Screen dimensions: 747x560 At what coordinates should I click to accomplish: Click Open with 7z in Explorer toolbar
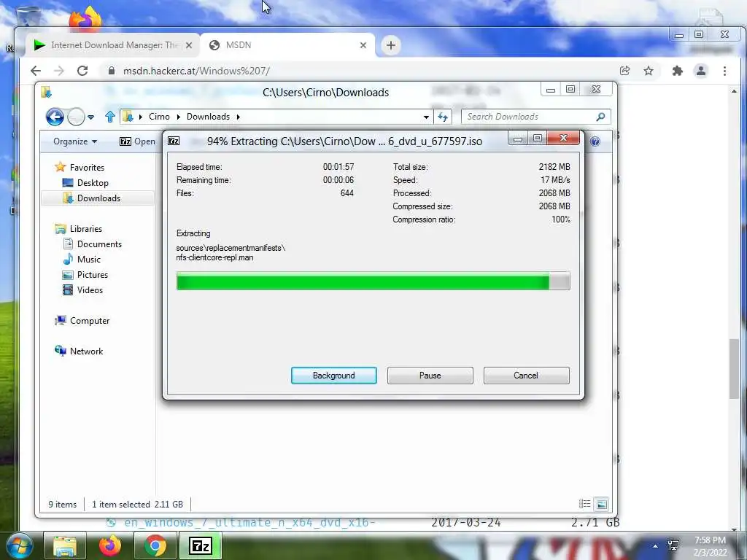(x=137, y=141)
